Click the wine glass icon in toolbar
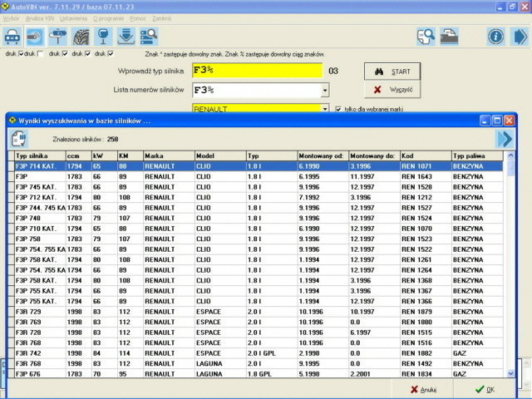The height and width of the screenshot is (399, 532). pyautogui.click(x=103, y=36)
